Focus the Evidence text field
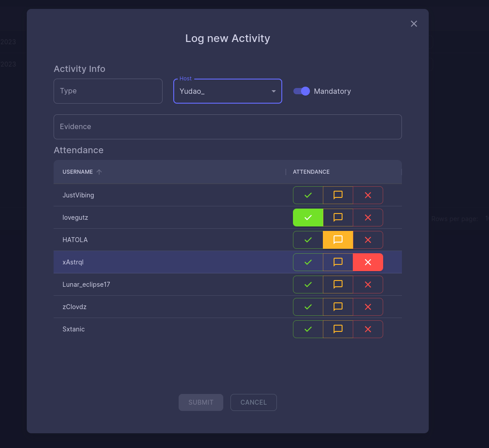 point(228,126)
